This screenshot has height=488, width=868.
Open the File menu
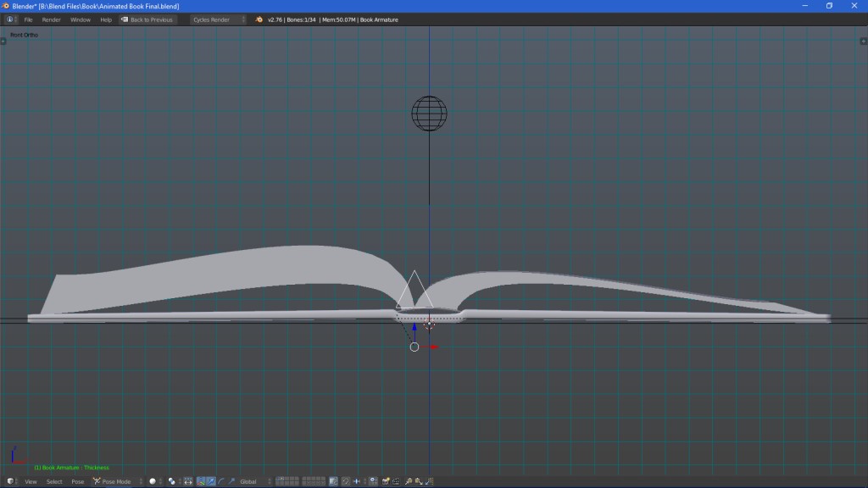(x=28, y=19)
